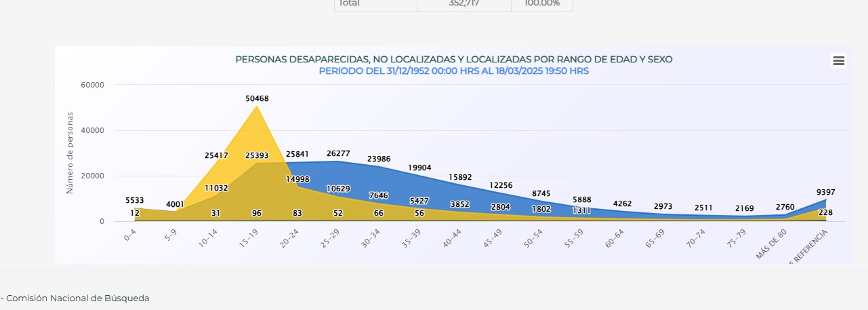Click the 60000 y-axis tick label
The width and height of the screenshot is (868, 310).
click(92, 85)
